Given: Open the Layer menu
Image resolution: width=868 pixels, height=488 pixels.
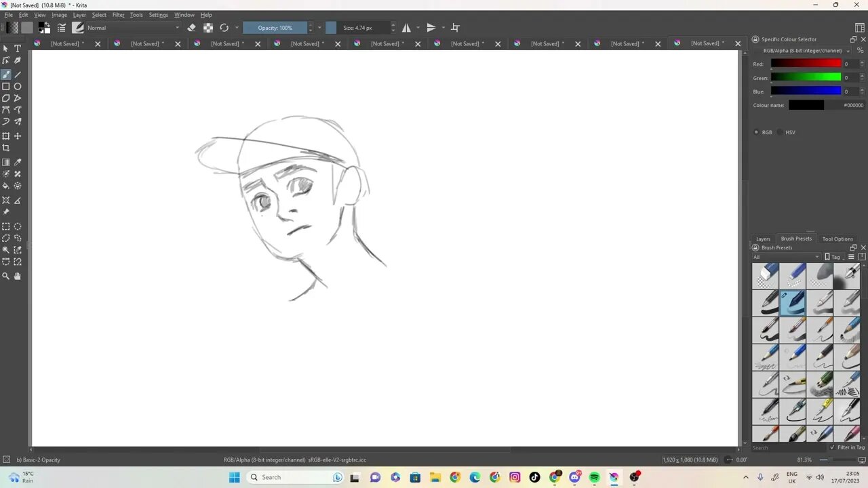Looking at the screenshot, I should tap(79, 15).
